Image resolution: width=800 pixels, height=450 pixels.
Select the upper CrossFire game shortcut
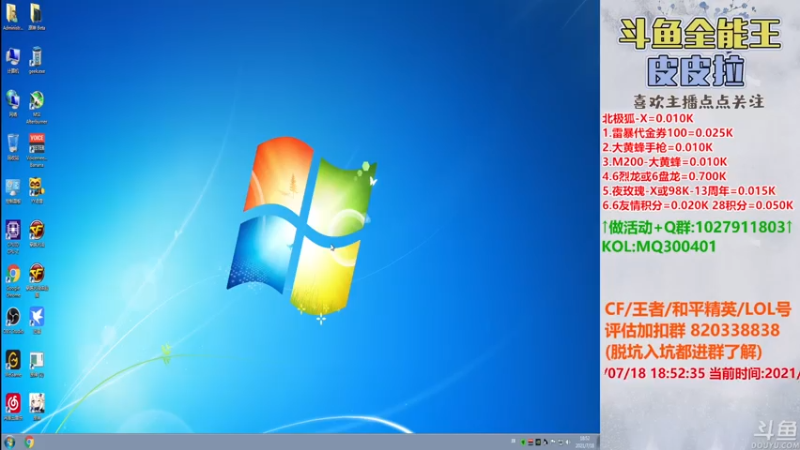pos(36,234)
